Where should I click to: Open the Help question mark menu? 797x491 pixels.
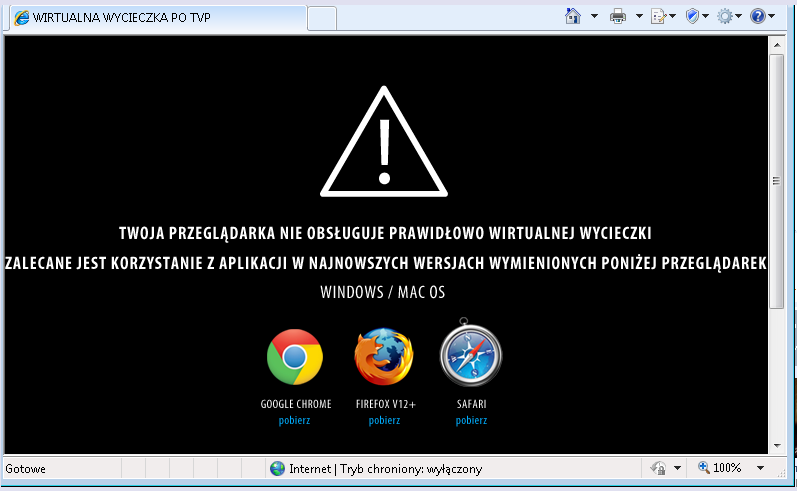[757, 16]
